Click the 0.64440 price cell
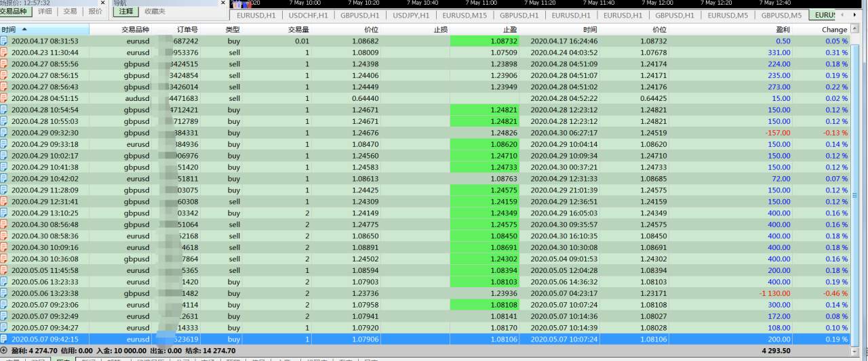The image size is (868, 361). [x=366, y=98]
